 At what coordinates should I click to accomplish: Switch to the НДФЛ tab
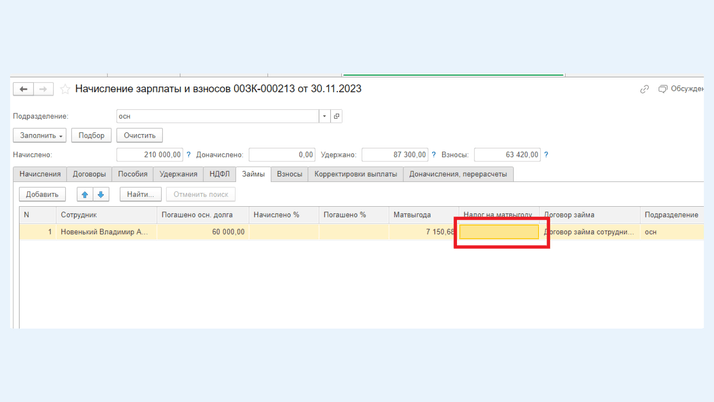tap(219, 174)
